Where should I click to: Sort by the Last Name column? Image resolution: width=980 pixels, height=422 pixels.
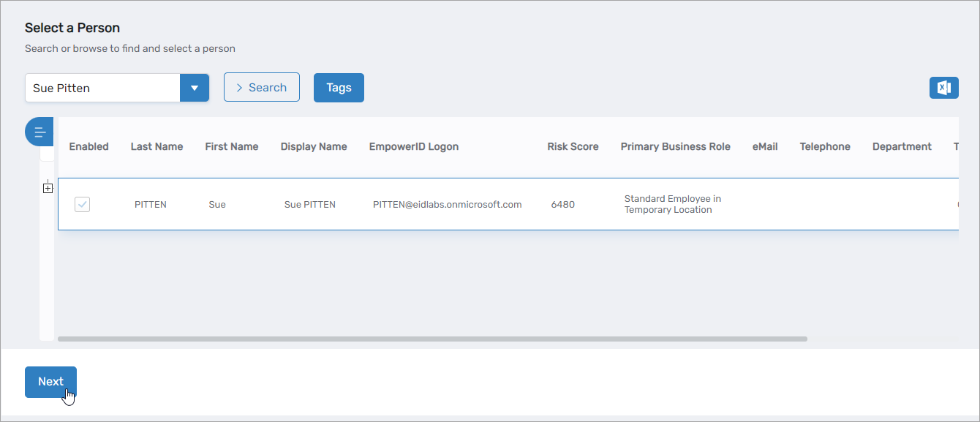(157, 146)
